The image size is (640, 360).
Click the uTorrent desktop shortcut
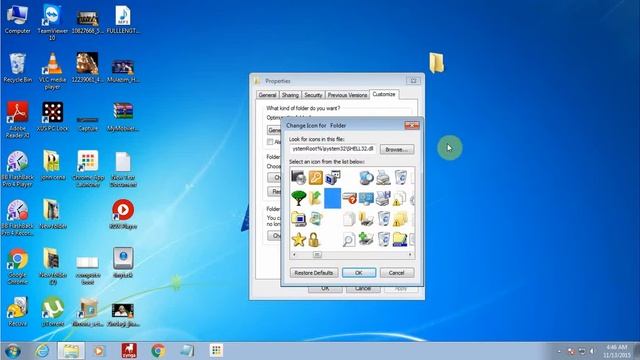[53, 312]
